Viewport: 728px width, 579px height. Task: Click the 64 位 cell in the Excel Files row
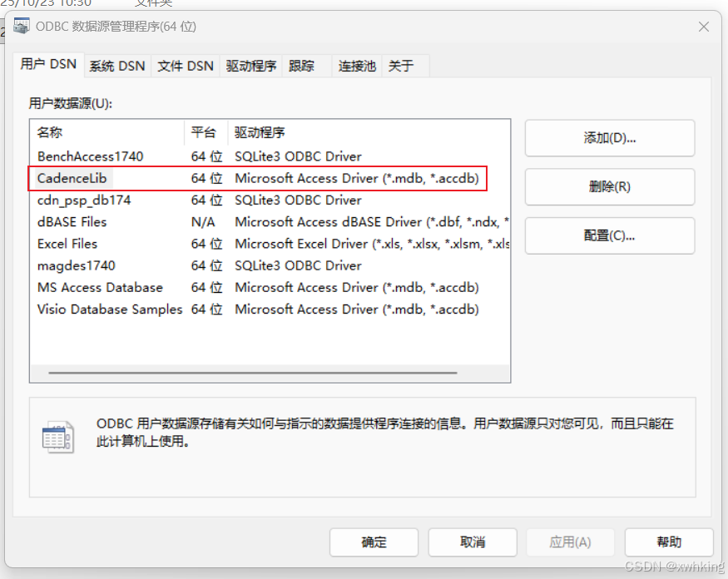pyautogui.click(x=207, y=244)
